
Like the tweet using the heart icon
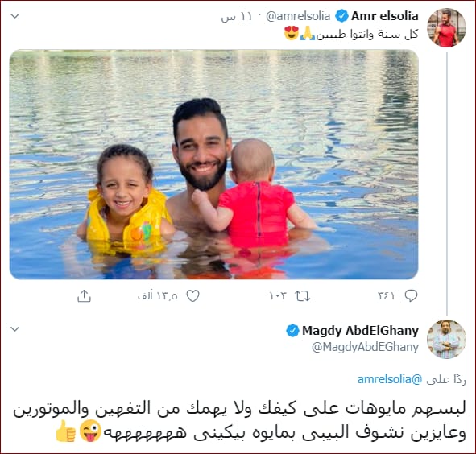click(192, 296)
